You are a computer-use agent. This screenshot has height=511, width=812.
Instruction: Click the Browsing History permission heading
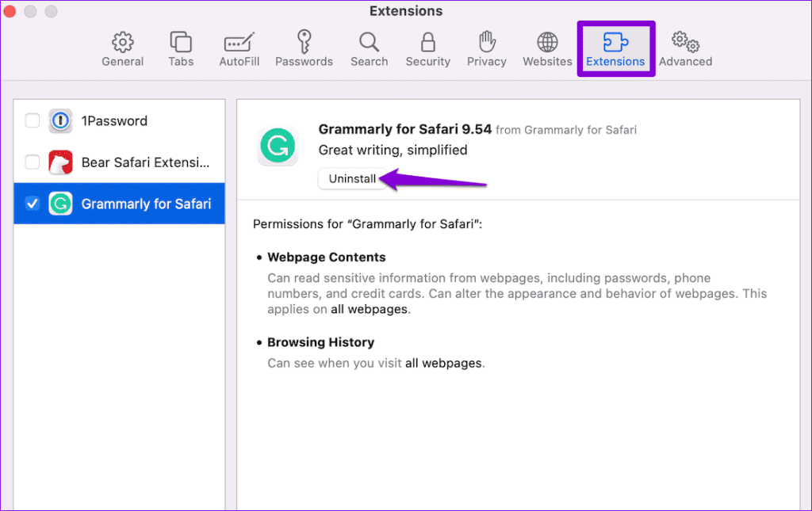click(320, 342)
